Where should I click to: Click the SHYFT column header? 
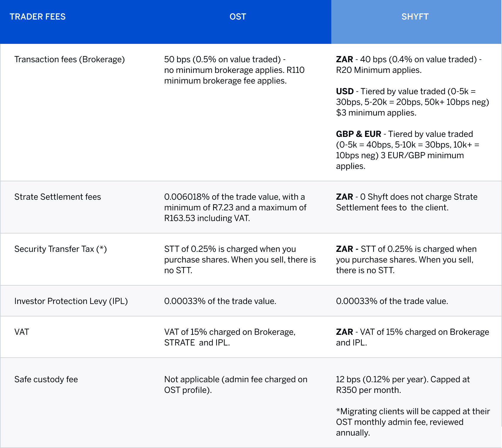pyautogui.click(x=415, y=17)
